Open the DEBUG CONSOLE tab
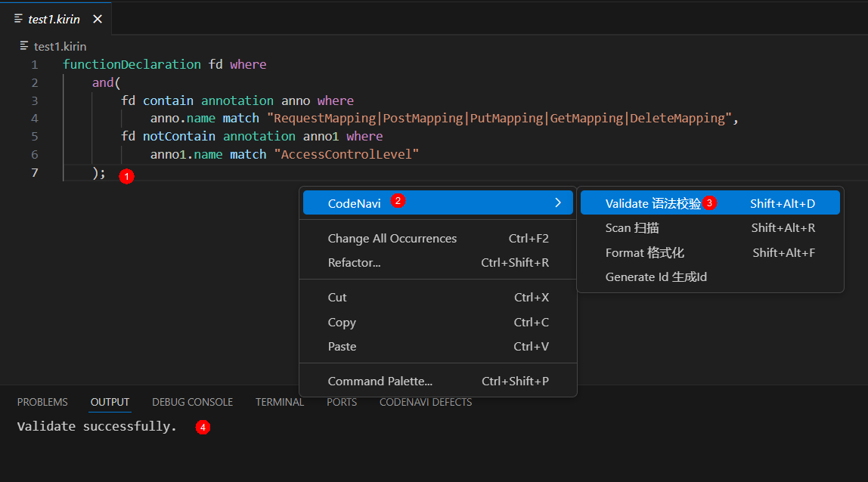 point(192,402)
